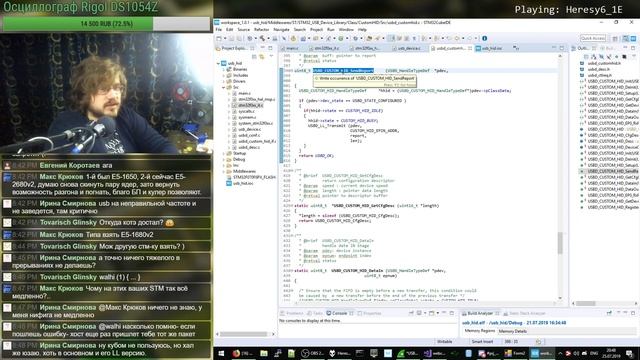
Task: Click the editor vertical scrollbar thumb
Action: (560, 242)
